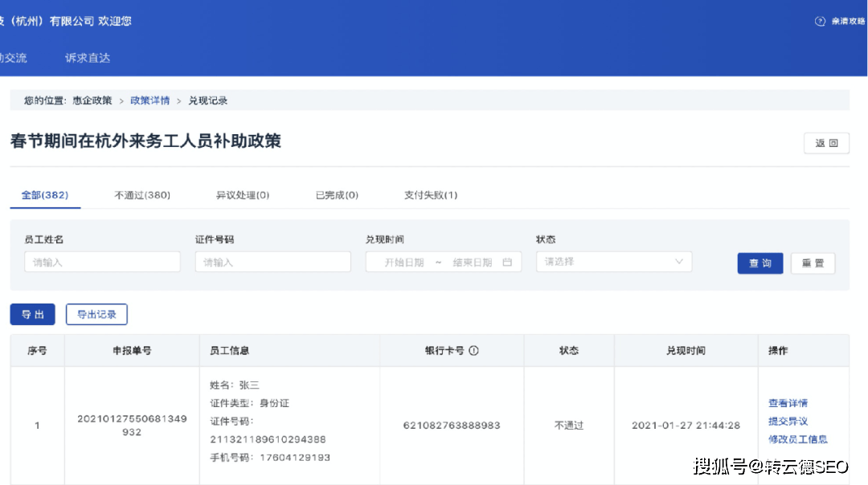
Task: Click the timestamp 2021-01-27 21:44:28
Action: (x=686, y=426)
